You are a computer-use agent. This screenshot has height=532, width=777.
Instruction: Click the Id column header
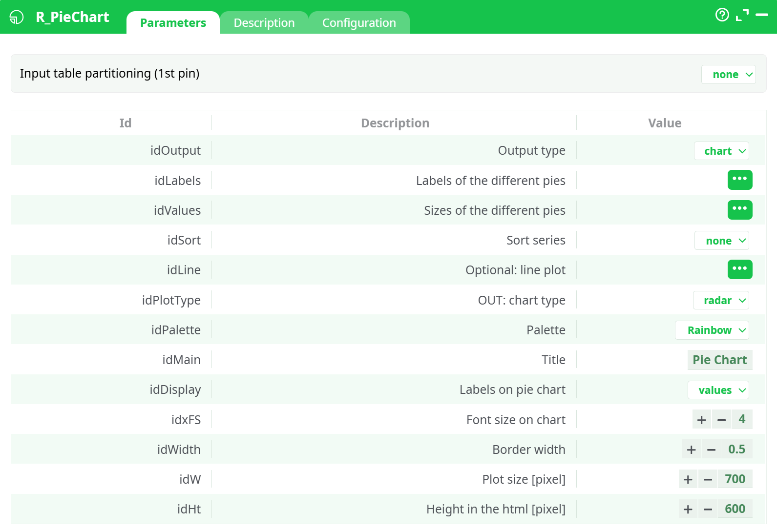(126, 123)
